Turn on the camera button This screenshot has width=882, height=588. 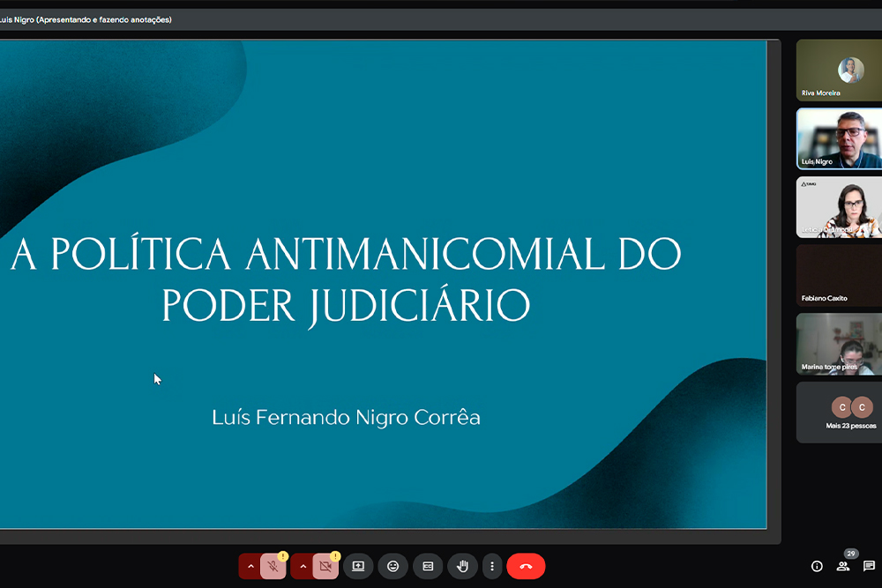(x=325, y=566)
